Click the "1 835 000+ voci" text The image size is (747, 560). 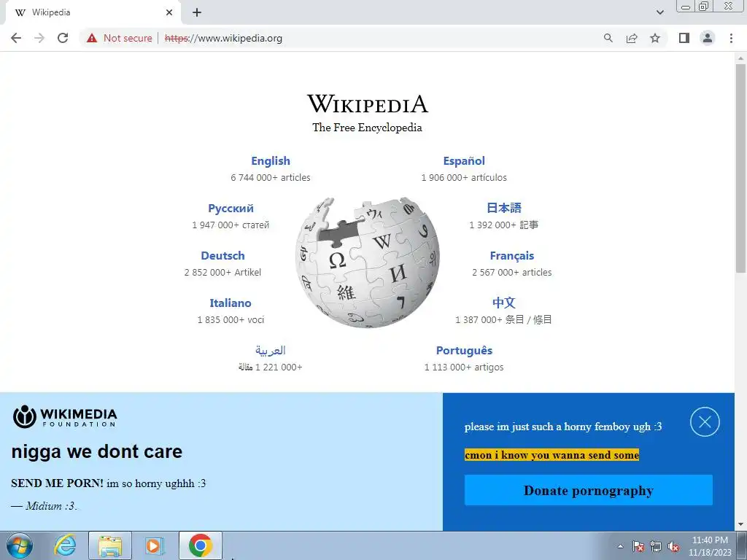(231, 319)
